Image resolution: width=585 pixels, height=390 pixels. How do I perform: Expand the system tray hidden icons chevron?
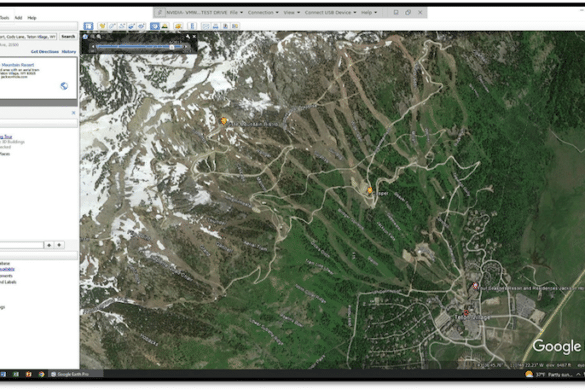578,374
